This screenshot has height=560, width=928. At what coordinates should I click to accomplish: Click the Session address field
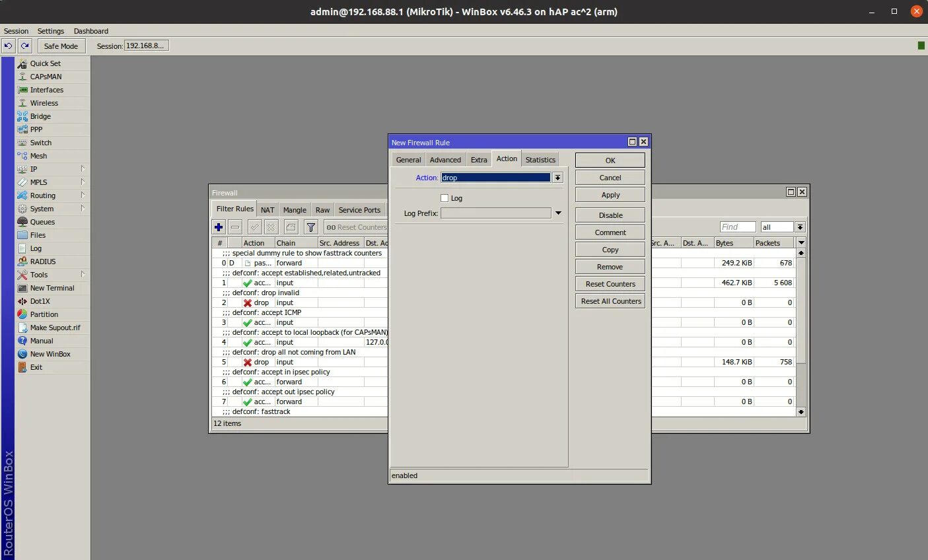tap(147, 46)
